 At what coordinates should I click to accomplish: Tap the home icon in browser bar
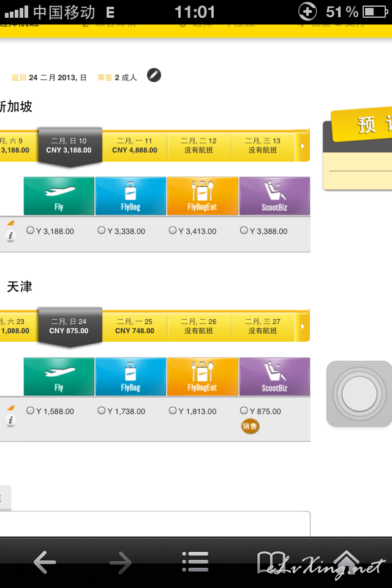tap(347, 562)
